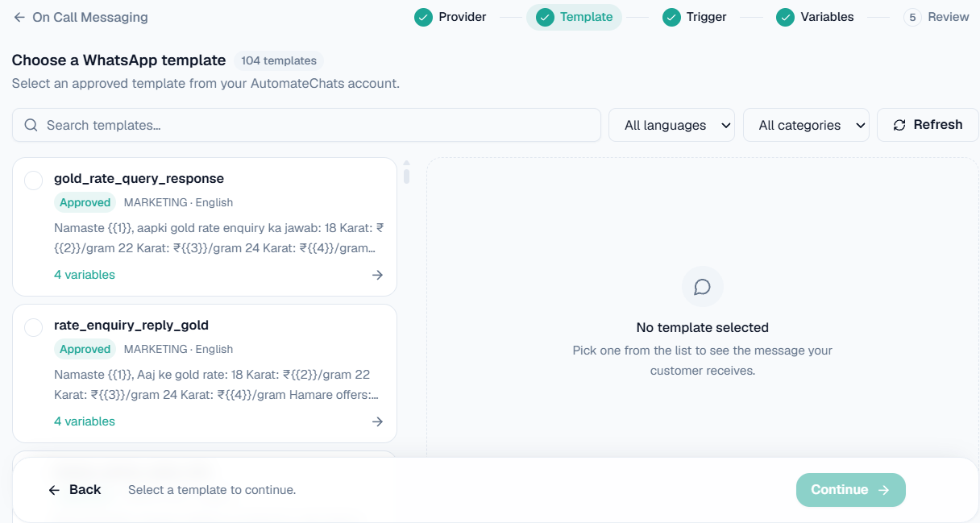This screenshot has width=980, height=523.
Task: Click the Review step number 5 badge
Action: [x=912, y=17]
